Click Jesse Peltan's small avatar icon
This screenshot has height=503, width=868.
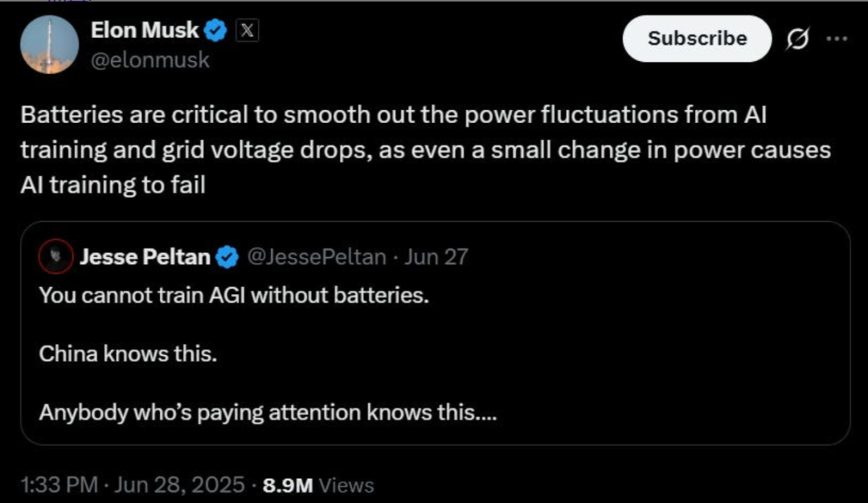(x=56, y=257)
